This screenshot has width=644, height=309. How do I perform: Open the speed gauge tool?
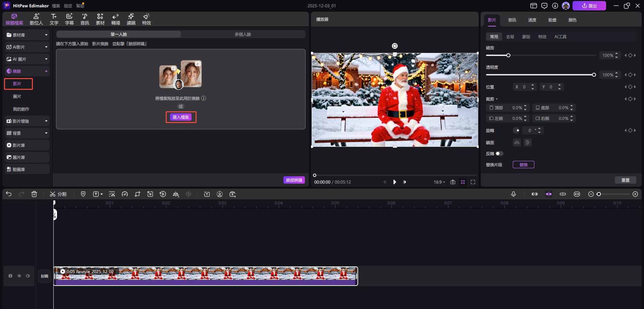[125, 194]
